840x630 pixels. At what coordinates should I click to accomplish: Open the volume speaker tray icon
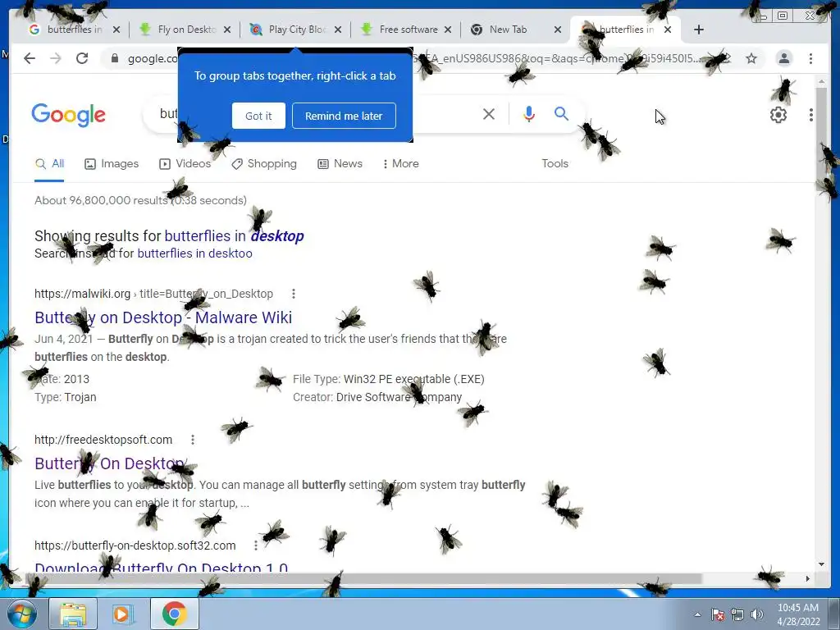757,614
